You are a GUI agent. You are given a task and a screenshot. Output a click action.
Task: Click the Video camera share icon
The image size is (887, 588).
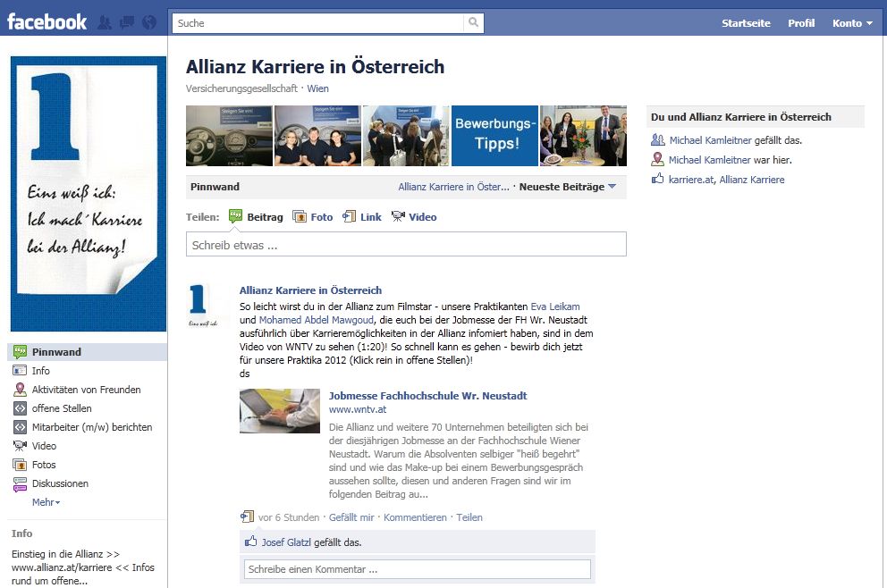point(398,216)
